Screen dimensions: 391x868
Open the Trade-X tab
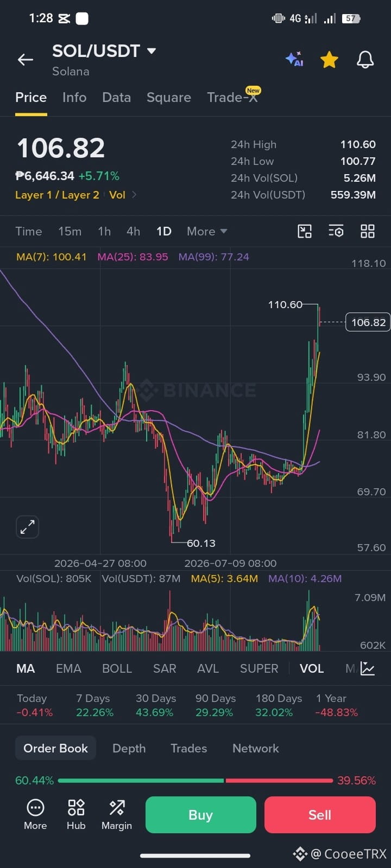[x=232, y=97]
